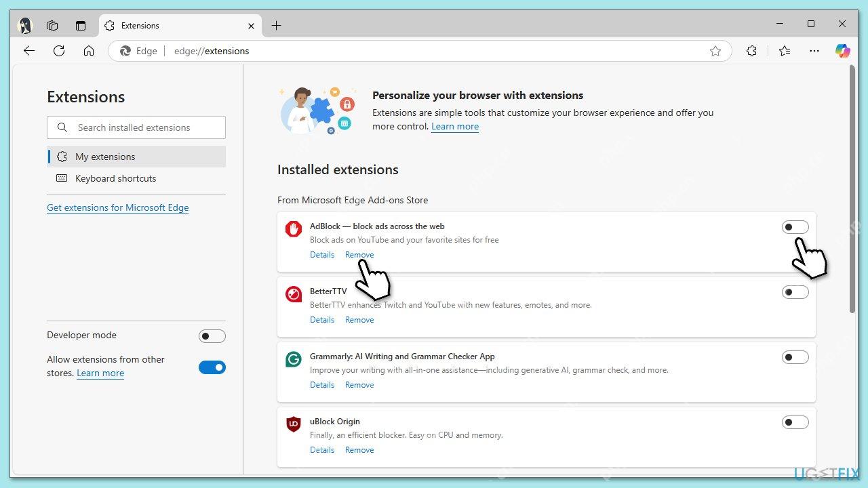Click the AdBlock extension icon
The height and width of the screenshot is (488, 868).
pyautogui.click(x=293, y=229)
